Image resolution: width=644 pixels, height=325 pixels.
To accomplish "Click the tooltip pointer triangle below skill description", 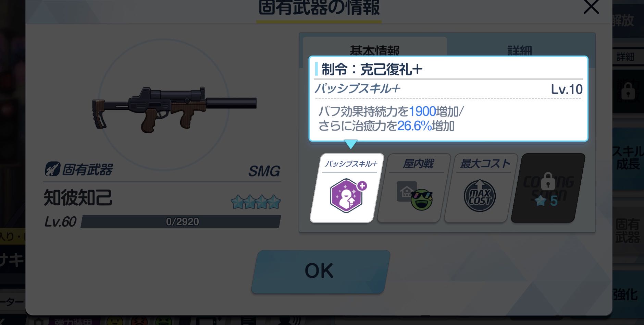I will 350,144.
